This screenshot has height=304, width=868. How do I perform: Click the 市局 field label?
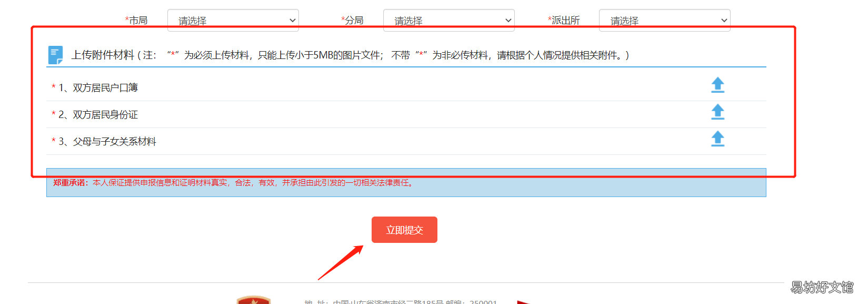[x=136, y=20]
